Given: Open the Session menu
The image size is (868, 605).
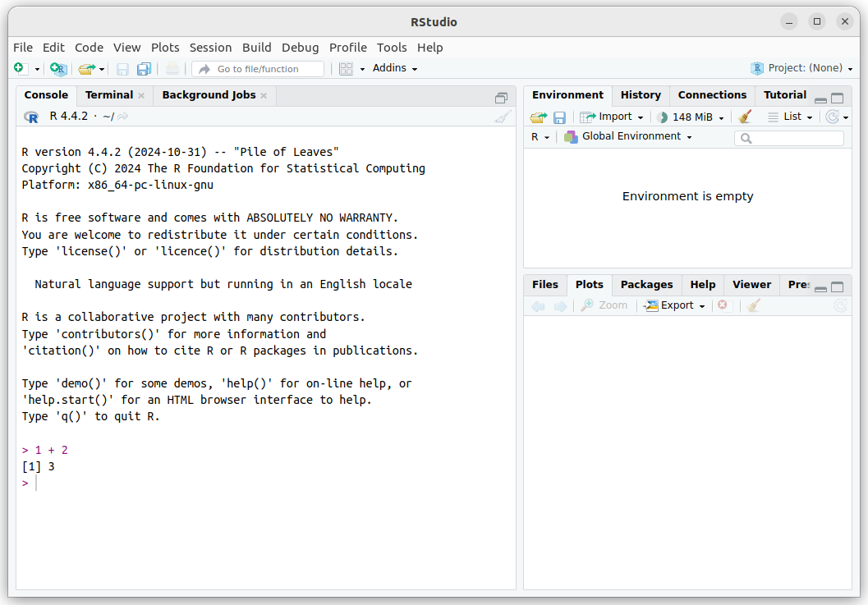Looking at the screenshot, I should 210,48.
